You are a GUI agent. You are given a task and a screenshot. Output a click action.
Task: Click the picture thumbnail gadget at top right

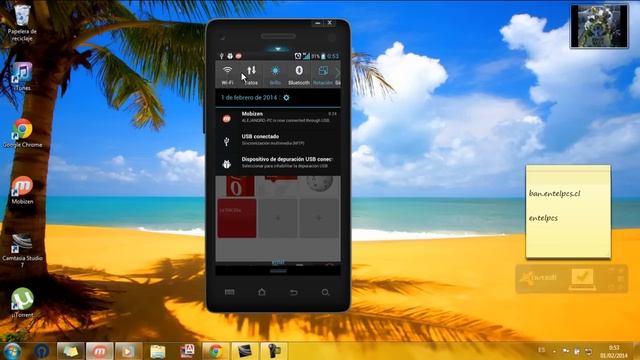(x=599, y=27)
